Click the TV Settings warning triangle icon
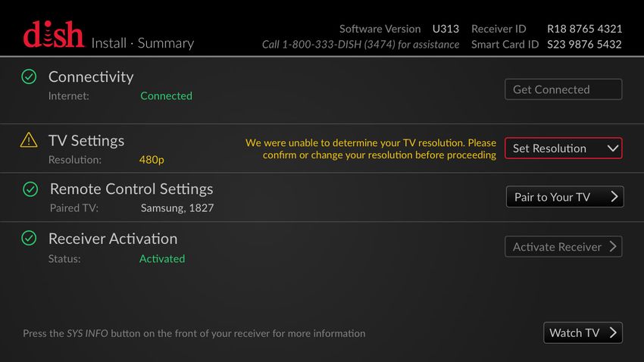 pos(29,140)
